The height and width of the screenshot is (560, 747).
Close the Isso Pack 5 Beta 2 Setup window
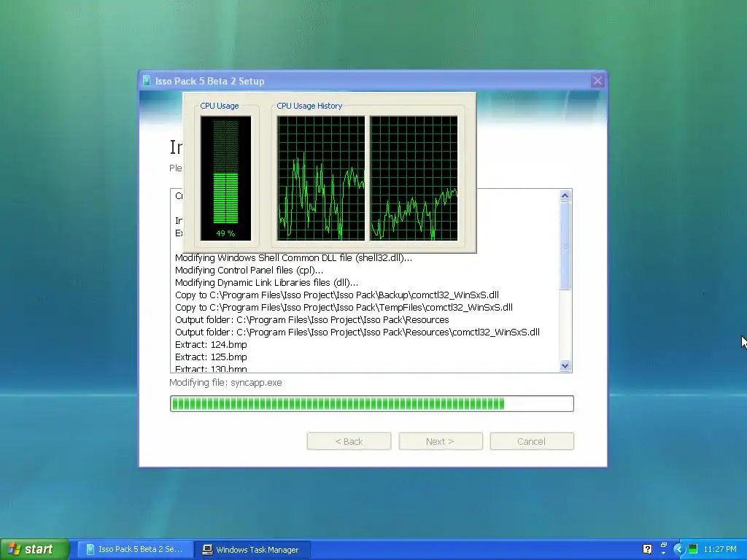click(x=597, y=81)
